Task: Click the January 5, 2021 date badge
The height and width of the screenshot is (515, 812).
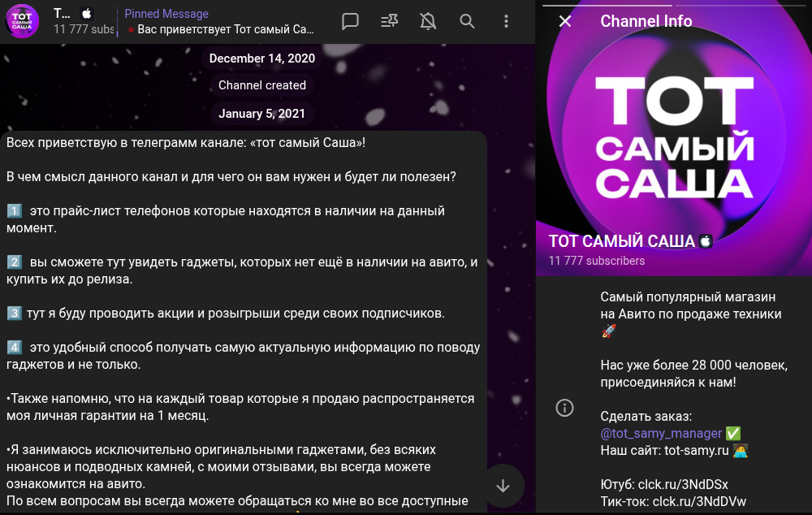Action: pos(262,114)
